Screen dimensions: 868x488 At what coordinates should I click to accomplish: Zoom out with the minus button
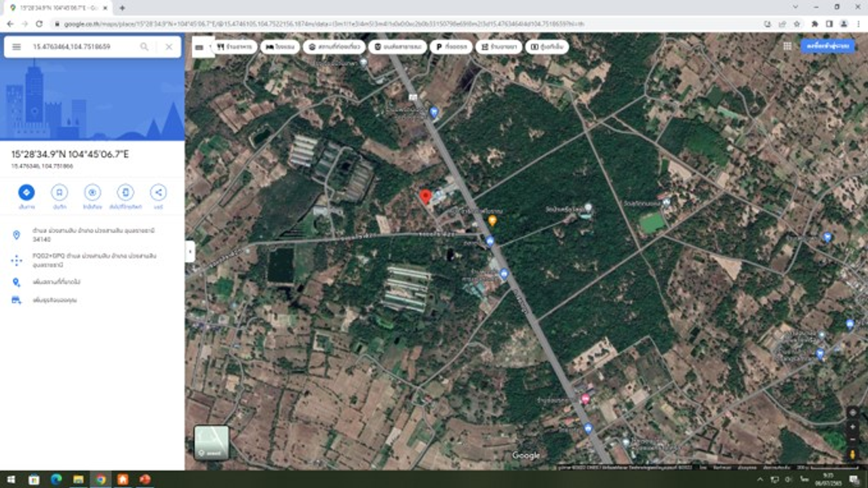pyautogui.click(x=853, y=441)
